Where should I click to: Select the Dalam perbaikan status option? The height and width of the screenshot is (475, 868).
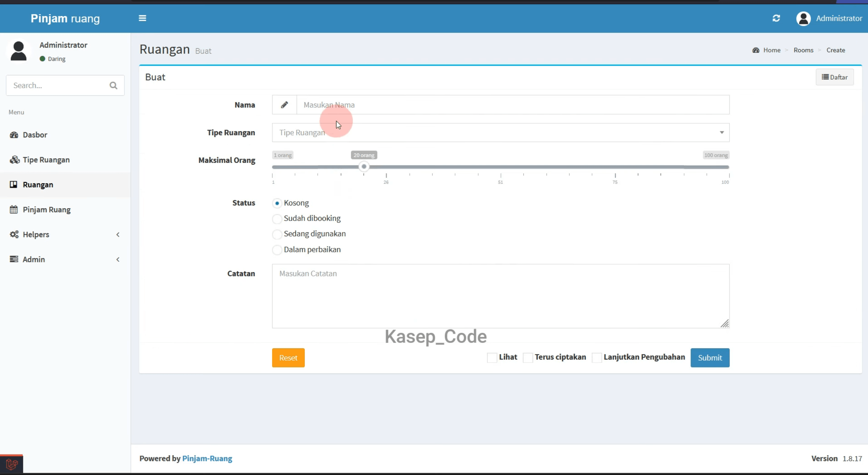277,250
